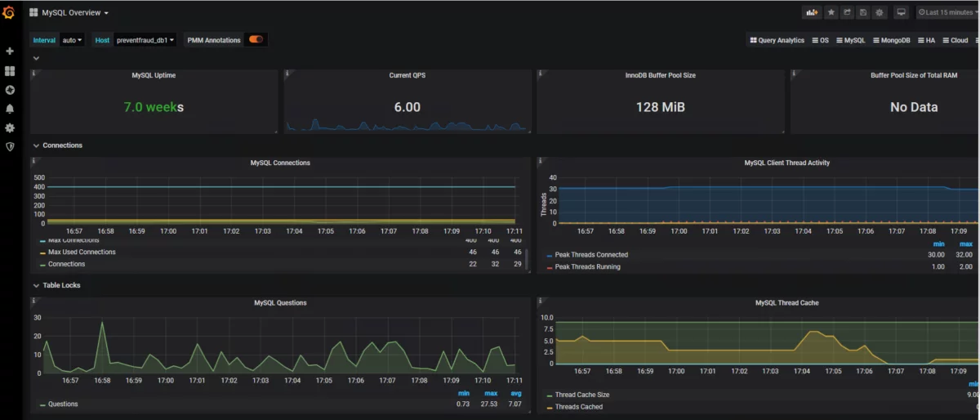The width and height of the screenshot is (980, 420).
Task: Click info corner of MySQL Connections panel
Action: pyautogui.click(x=33, y=160)
